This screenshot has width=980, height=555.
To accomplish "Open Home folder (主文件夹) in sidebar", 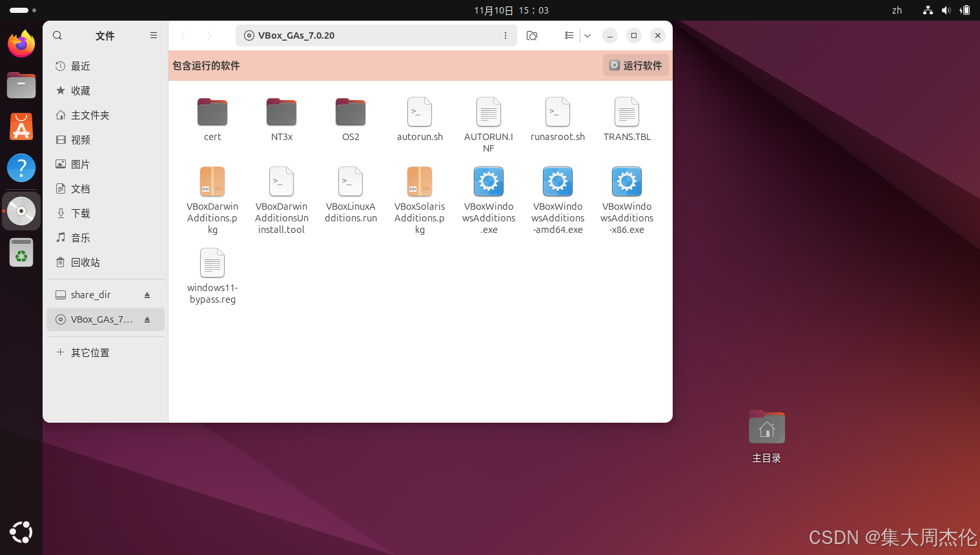I will 105,116.
